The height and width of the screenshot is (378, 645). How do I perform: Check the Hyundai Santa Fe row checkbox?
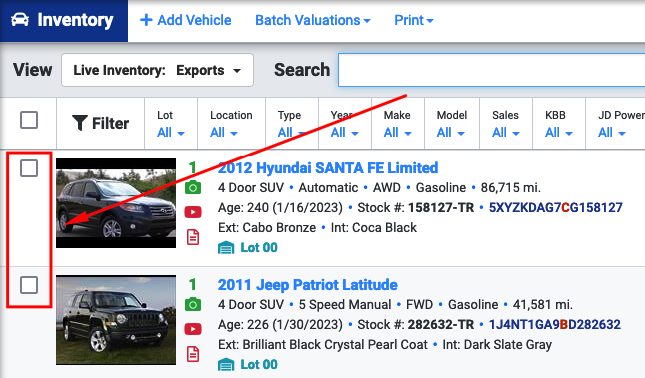(29, 168)
